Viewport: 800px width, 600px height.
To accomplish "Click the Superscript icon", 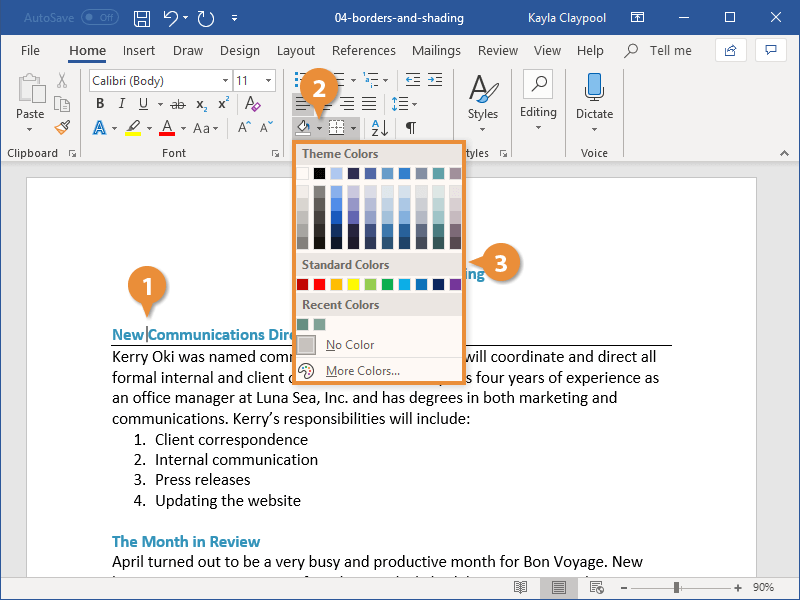I will click(x=222, y=103).
